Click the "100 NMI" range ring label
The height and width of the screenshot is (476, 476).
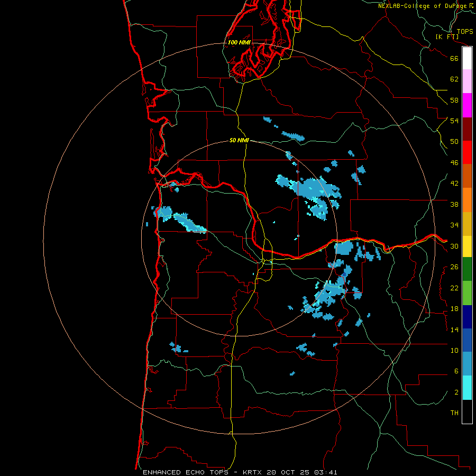pyautogui.click(x=239, y=42)
